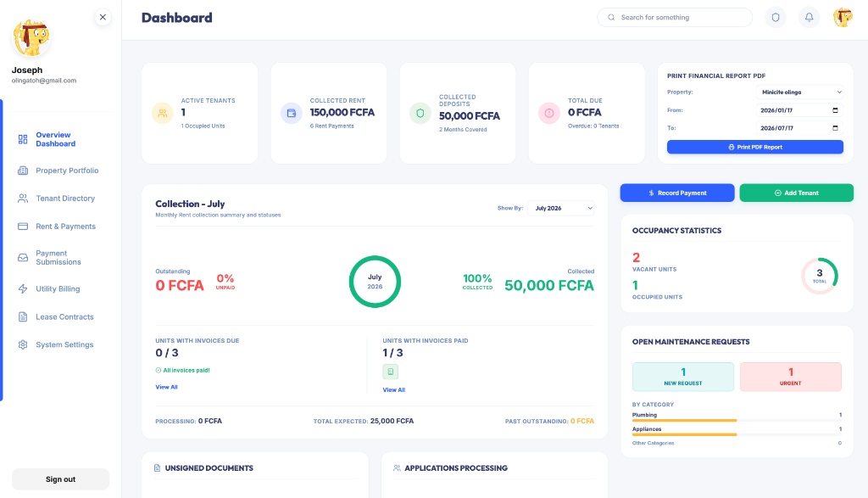Open notifications bell icon
The image size is (868, 498).
click(809, 17)
